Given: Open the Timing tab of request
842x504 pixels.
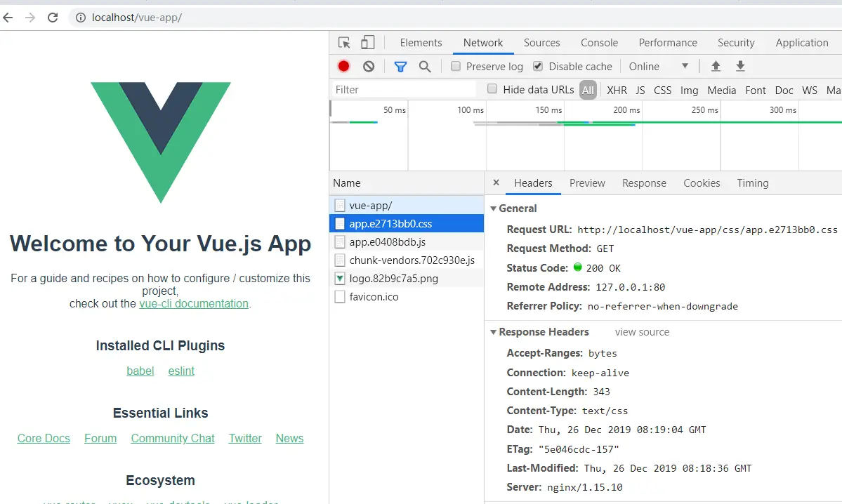Looking at the screenshot, I should point(753,183).
